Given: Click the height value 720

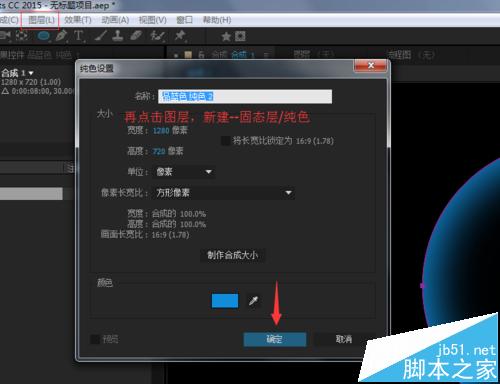Looking at the screenshot, I should (159, 152).
